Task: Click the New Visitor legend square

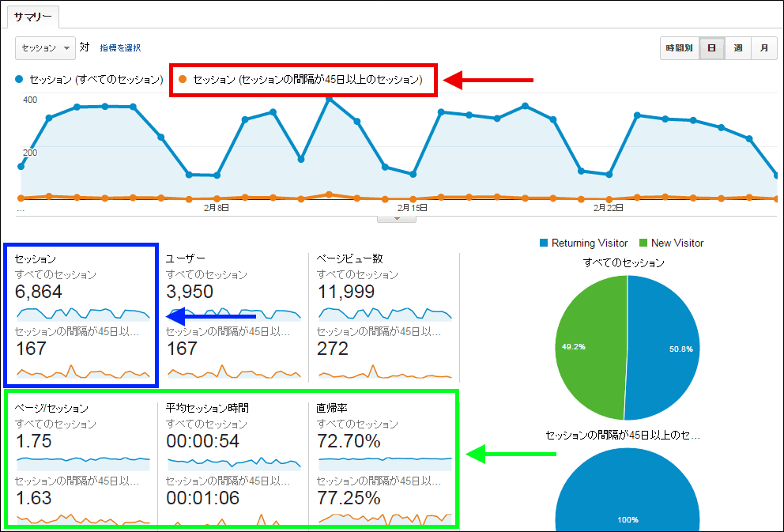Action: [643, 243]
